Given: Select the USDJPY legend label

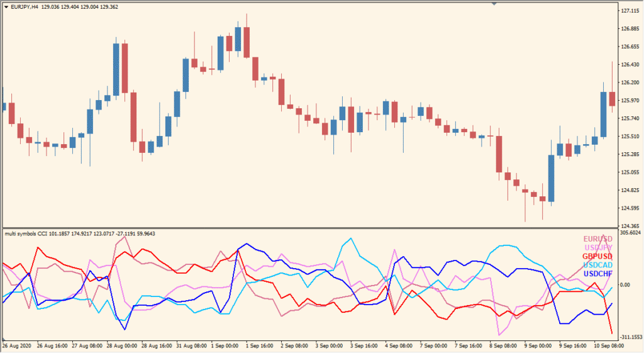Looking at the screenshot, I should pos(599,248).
